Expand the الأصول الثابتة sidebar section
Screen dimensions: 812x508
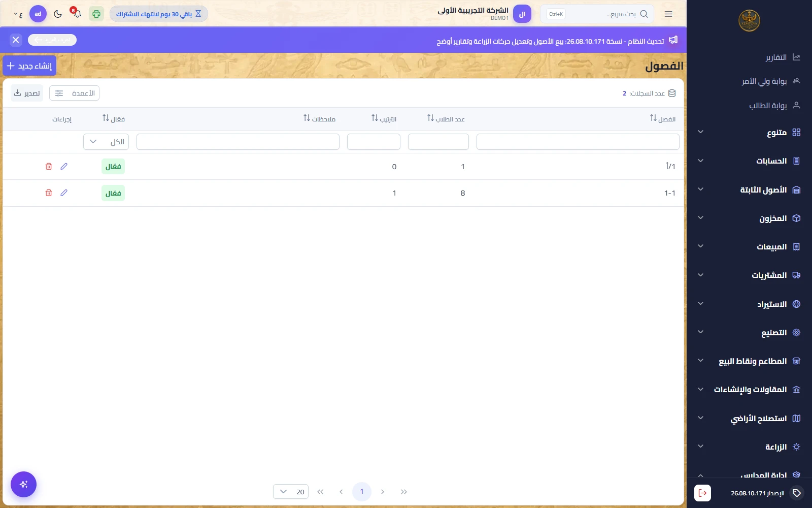click(749, 190)
